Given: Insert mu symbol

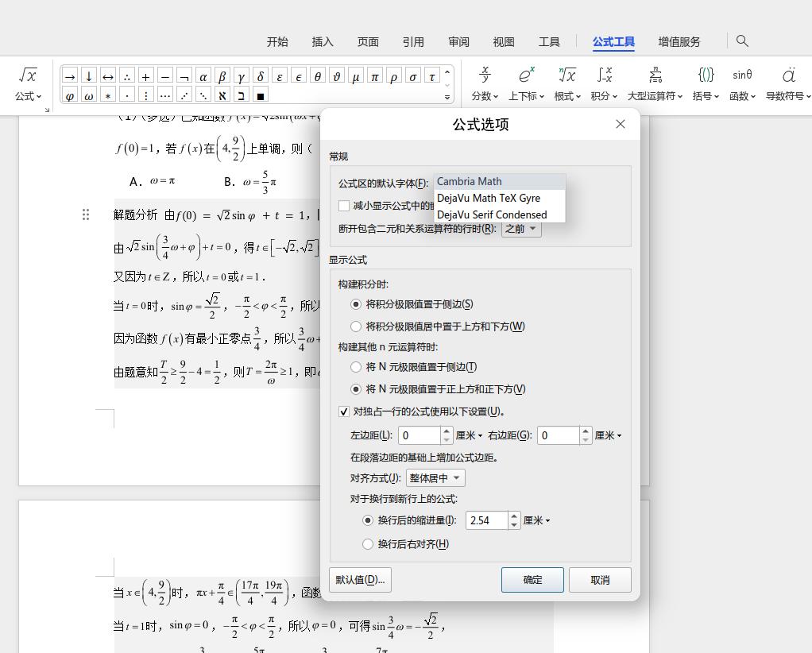Looking at the screenshot, I should point(356,76).
